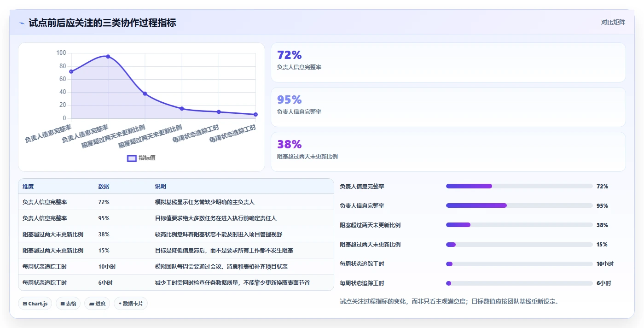Select the table cell showing 95%

point(104,218)
